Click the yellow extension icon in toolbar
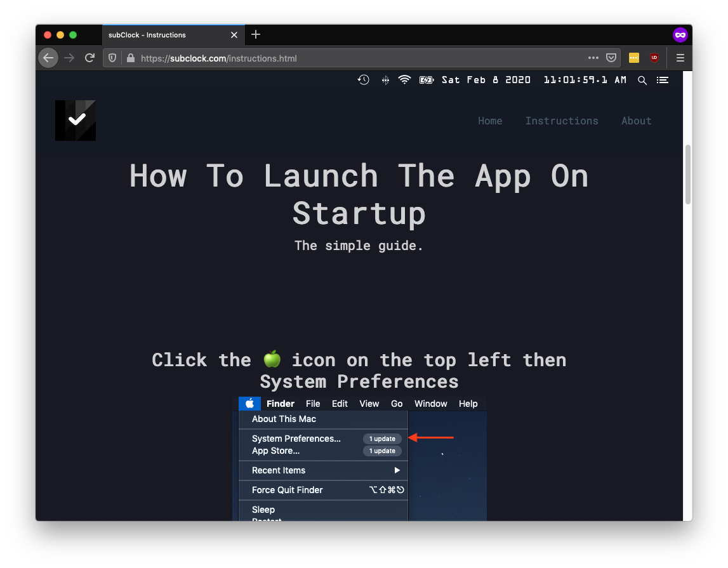The width and height of the screenshot is (728, 568). (x=634, y=58)
